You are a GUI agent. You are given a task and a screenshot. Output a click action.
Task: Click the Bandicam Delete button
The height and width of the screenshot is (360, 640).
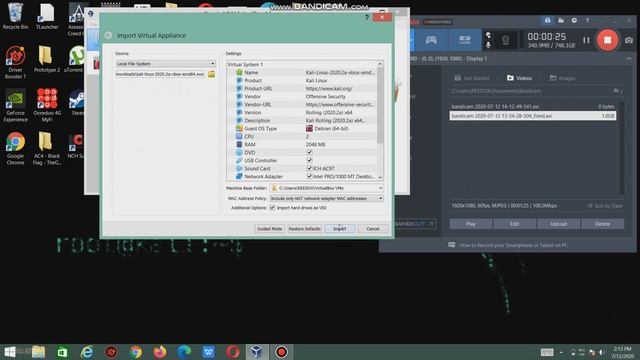tap(602, 224)
